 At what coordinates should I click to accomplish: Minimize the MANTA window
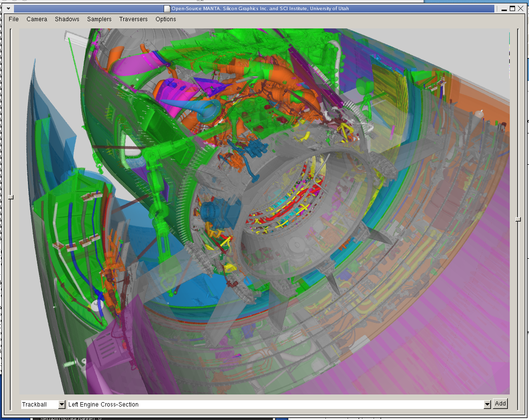(504, 9)
